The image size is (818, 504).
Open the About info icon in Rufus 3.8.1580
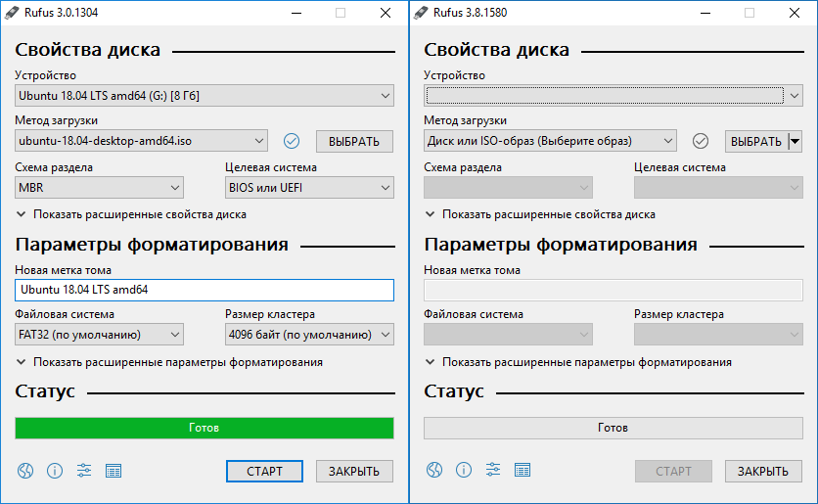pos(464,470)
